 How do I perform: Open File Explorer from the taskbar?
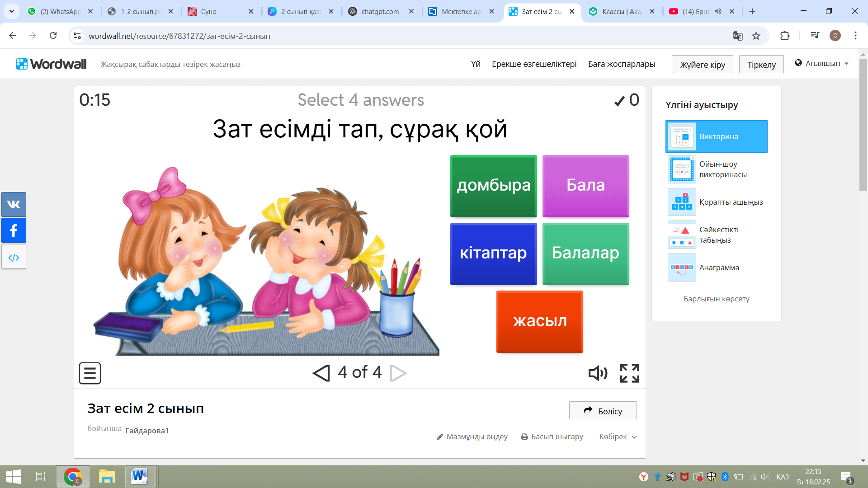[107, 477]
